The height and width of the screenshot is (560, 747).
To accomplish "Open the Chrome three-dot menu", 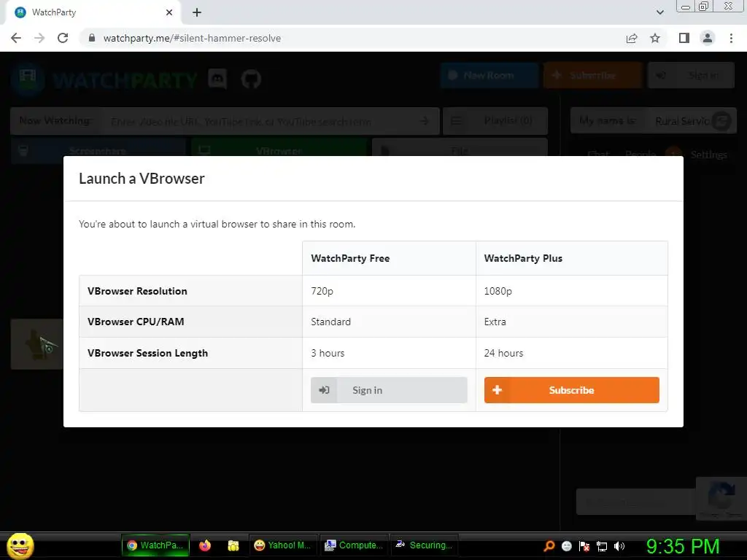I will tap(731, 38).
